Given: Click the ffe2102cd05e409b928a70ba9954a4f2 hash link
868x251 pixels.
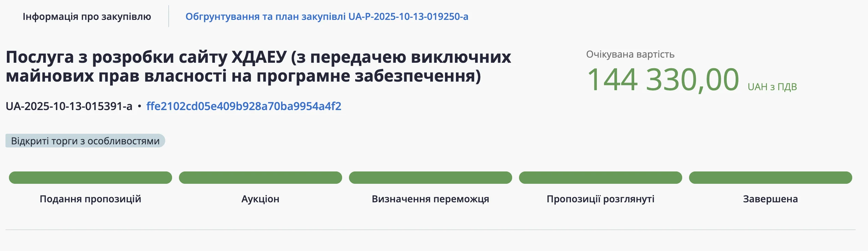Looking at the screenshot, I should point(244,106).
